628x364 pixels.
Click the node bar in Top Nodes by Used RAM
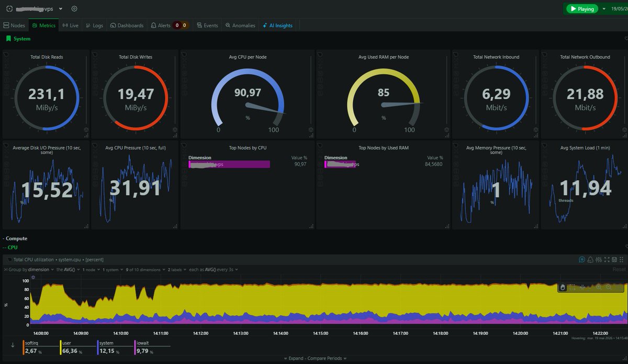(x=340, y=164)
